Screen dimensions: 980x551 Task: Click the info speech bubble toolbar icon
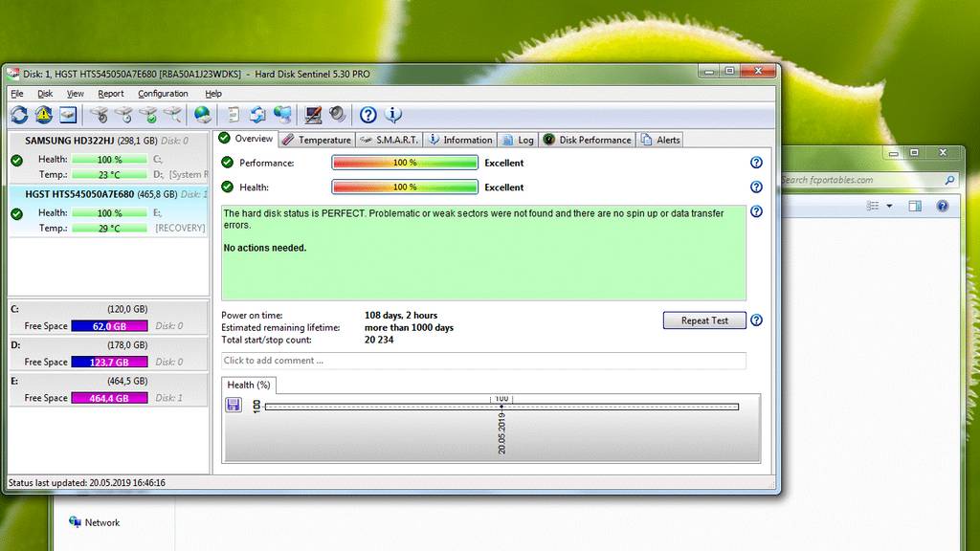point(392,115)
